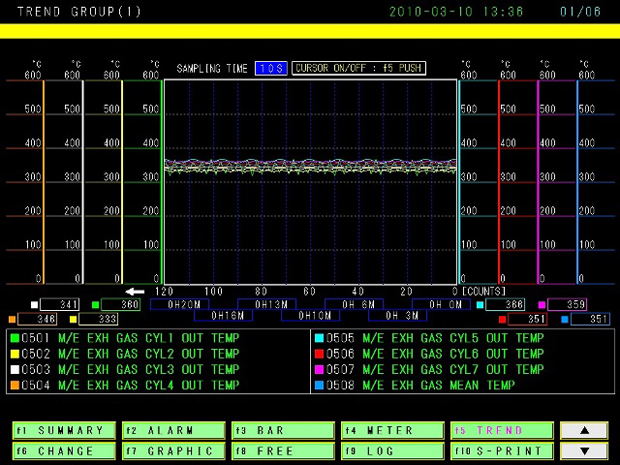Toggle the CURSOR ON/OFF indicator
This screenshot has height=465, width=620.
(359, 68)
